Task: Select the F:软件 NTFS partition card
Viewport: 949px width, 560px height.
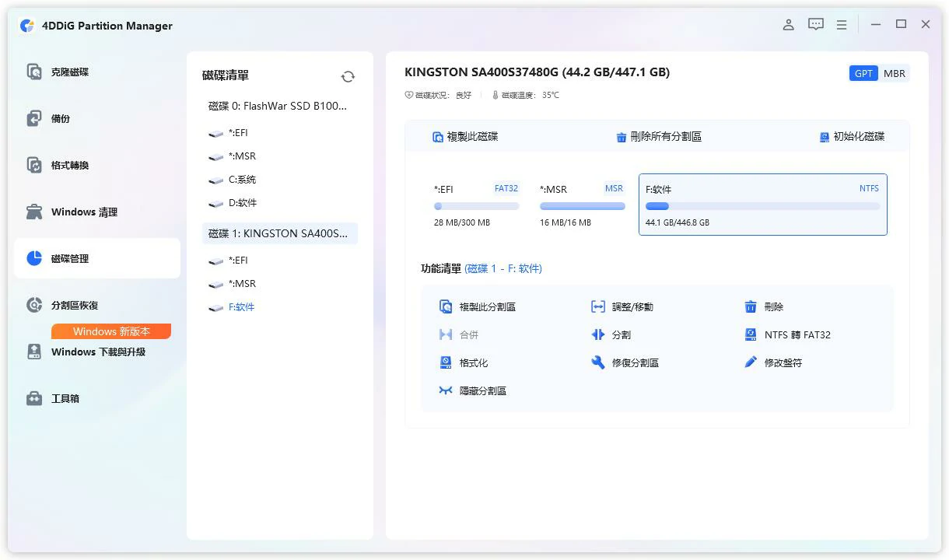Action: pyautogui.click(x=763, y=205)
